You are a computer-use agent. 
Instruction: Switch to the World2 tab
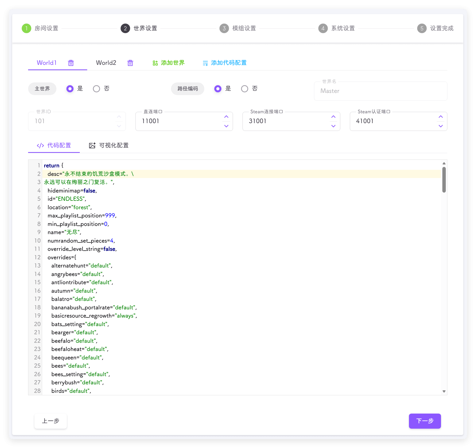click(106, 63)
